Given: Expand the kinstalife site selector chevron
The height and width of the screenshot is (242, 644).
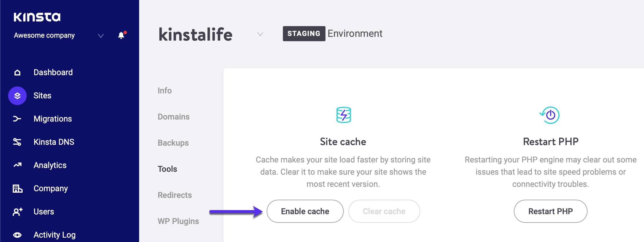Looking at the screenshot, I should pos(260,34).
